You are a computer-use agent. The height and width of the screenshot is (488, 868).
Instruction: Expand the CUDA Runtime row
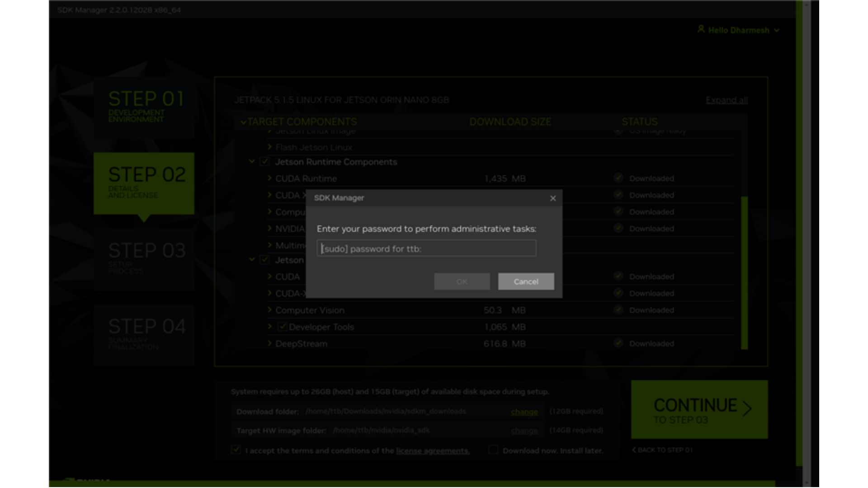click(x=270, y=178)
